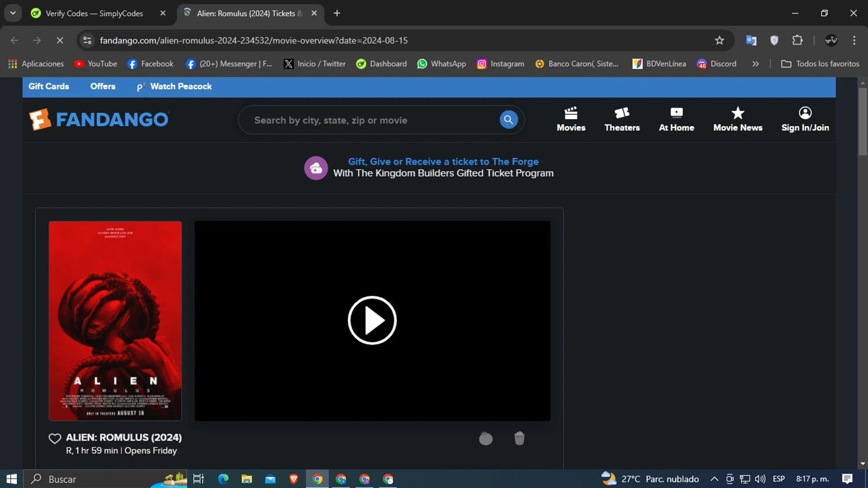Play the Alien: Romulus trailer
The image size is (868, 488).
[x=372, y=320]
